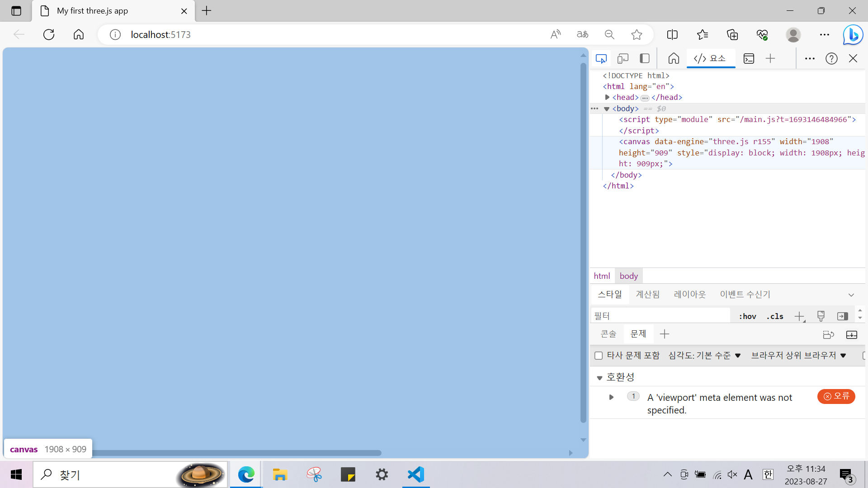Show hidden system tray icons

pyautogui.click(x=667, y=474)
